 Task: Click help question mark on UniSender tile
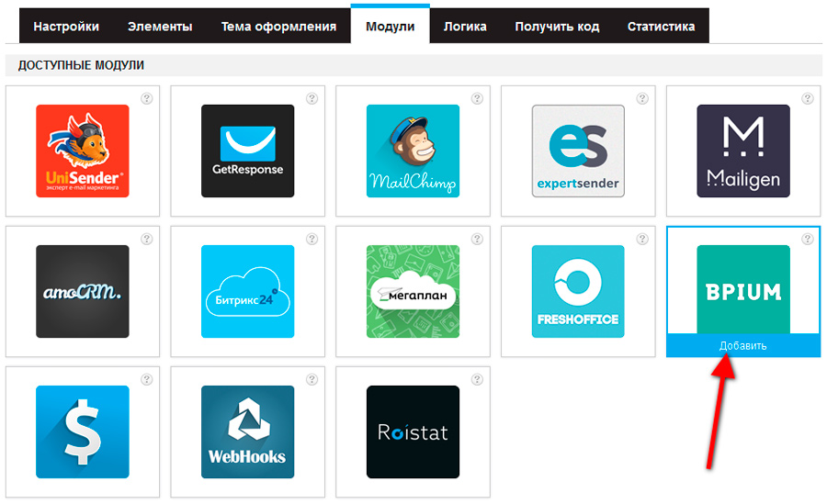coord(146,98)
